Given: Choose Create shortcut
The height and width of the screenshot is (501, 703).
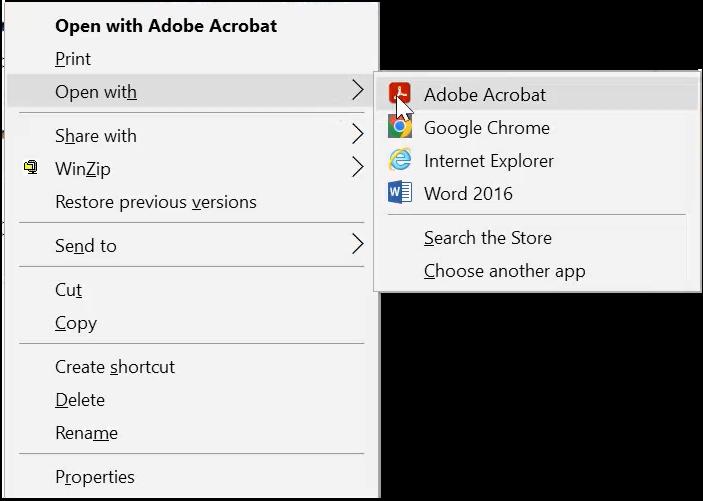Looking at the screenshot, I should 115,367.
